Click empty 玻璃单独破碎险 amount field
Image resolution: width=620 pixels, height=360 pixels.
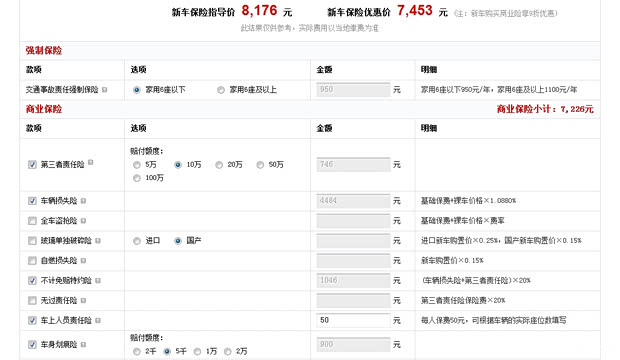tap(353, 240)
